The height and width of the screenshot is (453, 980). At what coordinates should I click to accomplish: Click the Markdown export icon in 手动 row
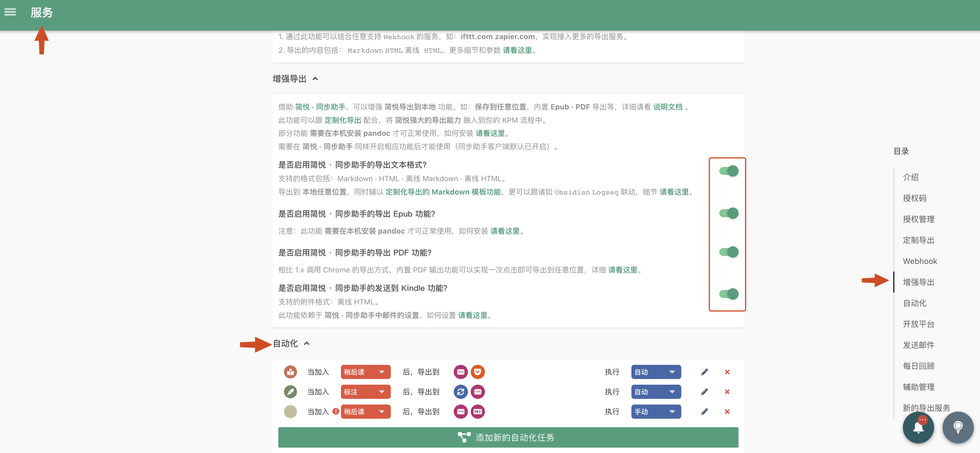click(x=478, y=412)
